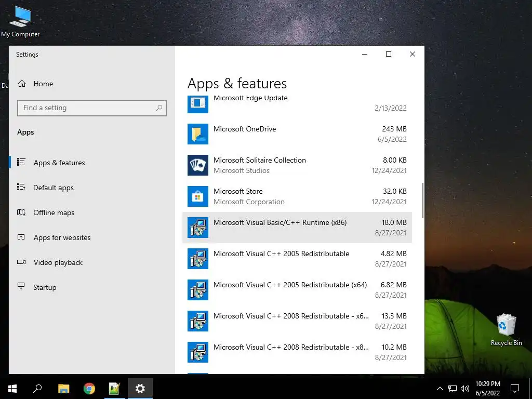532x399 pixels.
Task: Click the Settings gear on the taskbar
Action: point(140,389)
